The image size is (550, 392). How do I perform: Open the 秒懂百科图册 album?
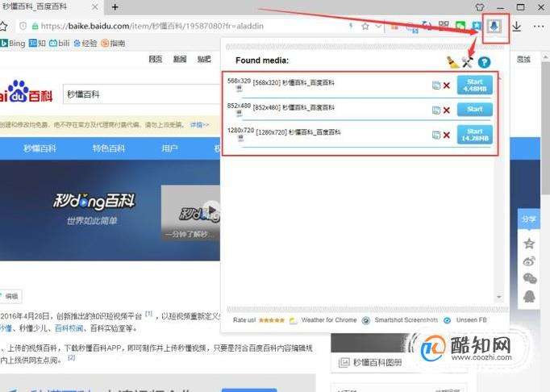click(377, 362)
